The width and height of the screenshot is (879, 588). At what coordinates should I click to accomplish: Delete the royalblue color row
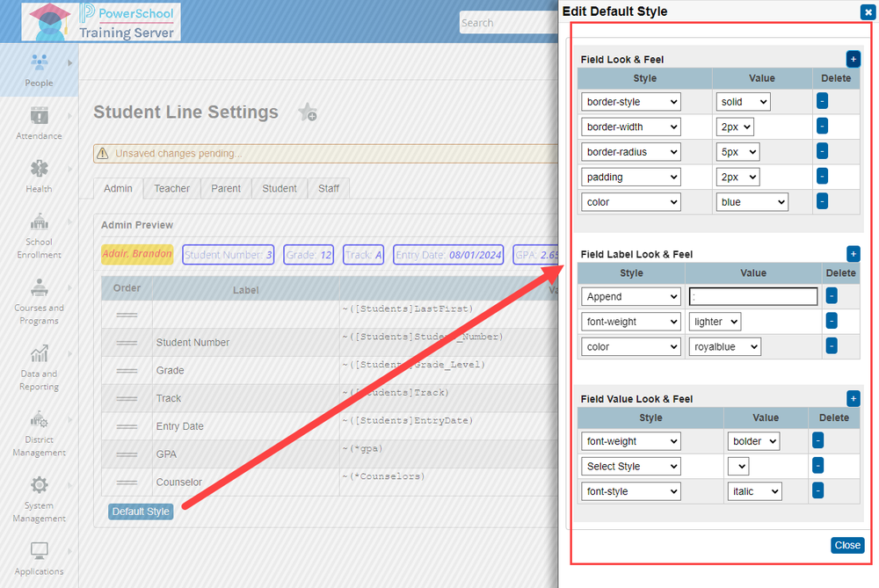[832, 345]
